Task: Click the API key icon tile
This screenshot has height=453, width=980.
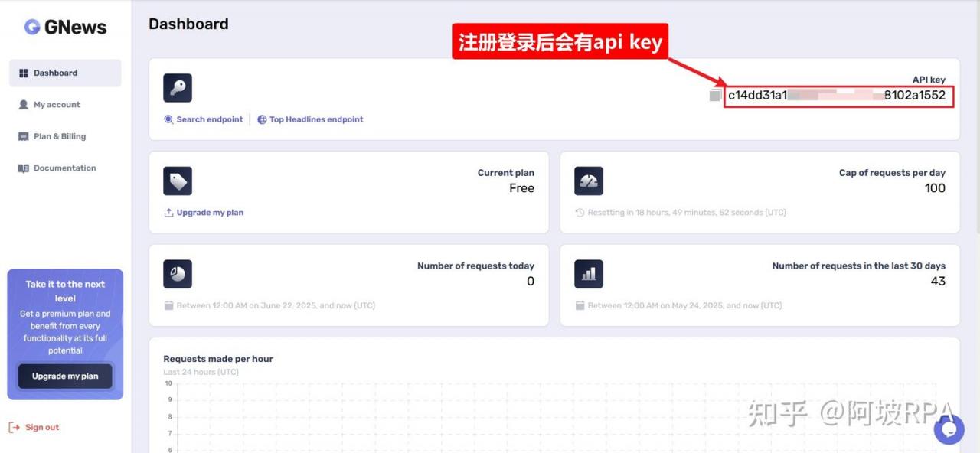Action: (178, 88)
